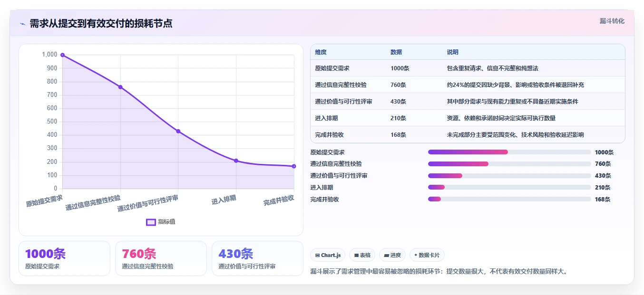Click the chart data point for 完成并验收
This screenshot has width=644, height=295.
[294, 166]
